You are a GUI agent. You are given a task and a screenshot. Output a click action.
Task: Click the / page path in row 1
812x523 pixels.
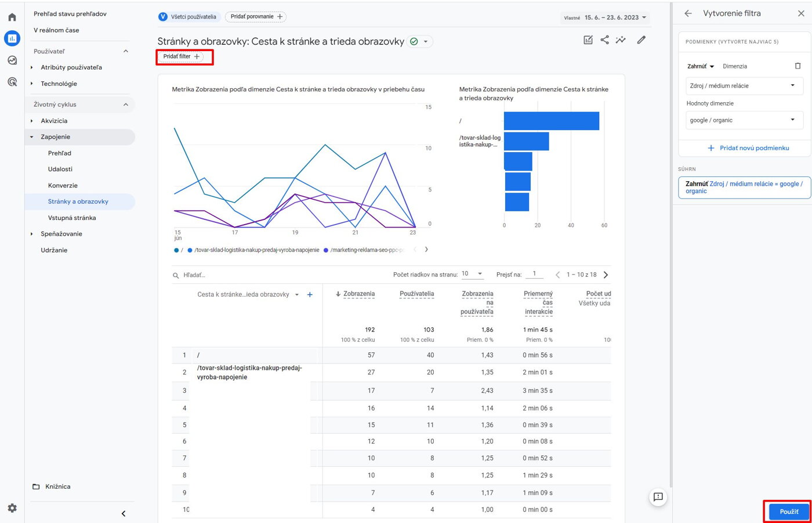[x=198, y=355]
